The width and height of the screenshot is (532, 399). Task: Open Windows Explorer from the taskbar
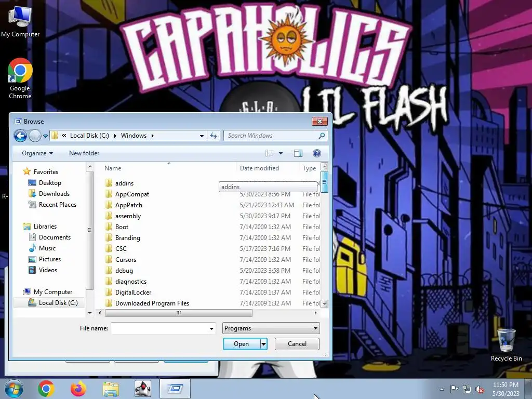pyautogui.click(x=111, y=389)
